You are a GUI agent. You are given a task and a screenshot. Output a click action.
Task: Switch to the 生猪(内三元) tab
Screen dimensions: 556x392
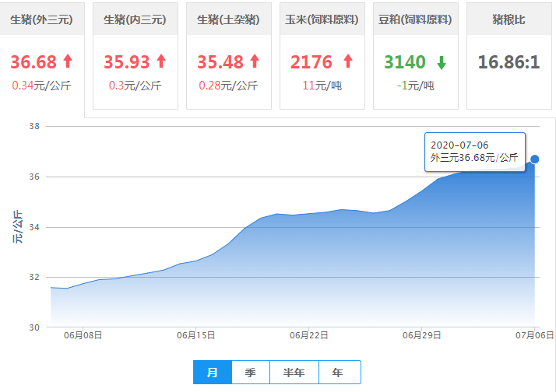[x=135, y=19]
